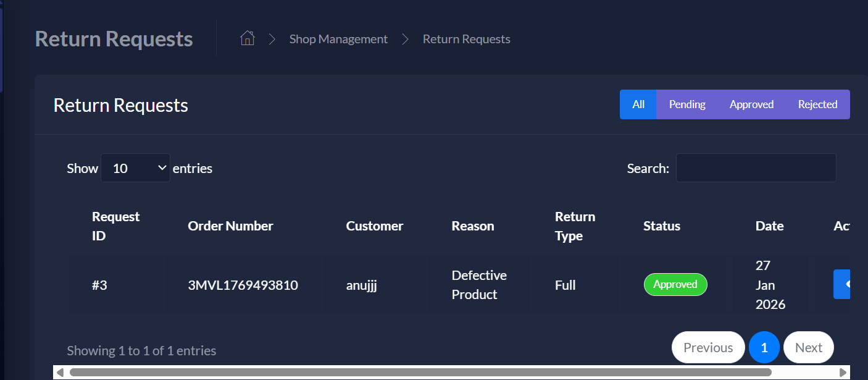The height and width of the screenshot is (380, 868).
Task: Switch to the Pending filter
Action: tap(687, 104)
